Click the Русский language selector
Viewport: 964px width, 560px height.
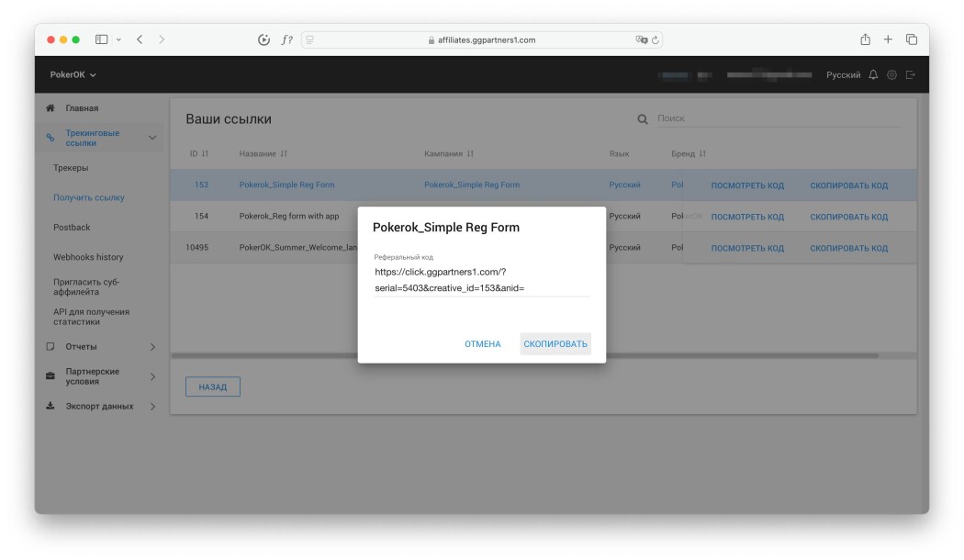point(843,75)
